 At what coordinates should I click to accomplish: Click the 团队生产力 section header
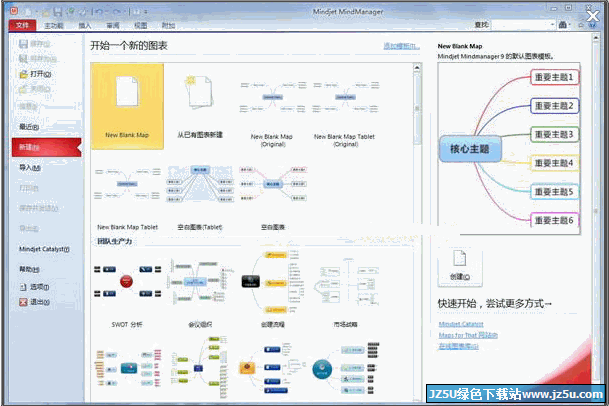point(115,241)
